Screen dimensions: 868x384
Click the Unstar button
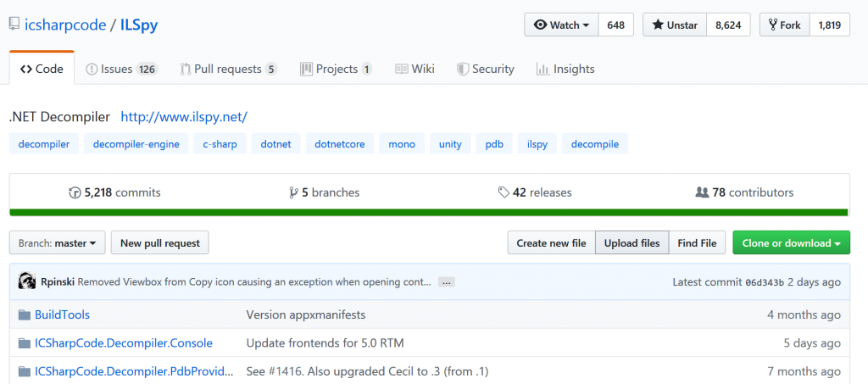(675, 25)
